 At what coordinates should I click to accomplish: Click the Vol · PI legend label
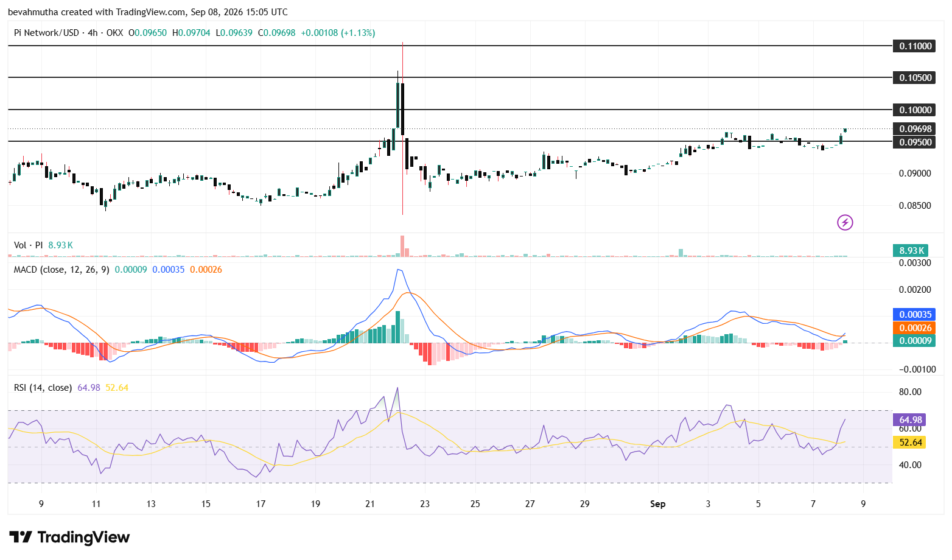click(x=28, y=245)
